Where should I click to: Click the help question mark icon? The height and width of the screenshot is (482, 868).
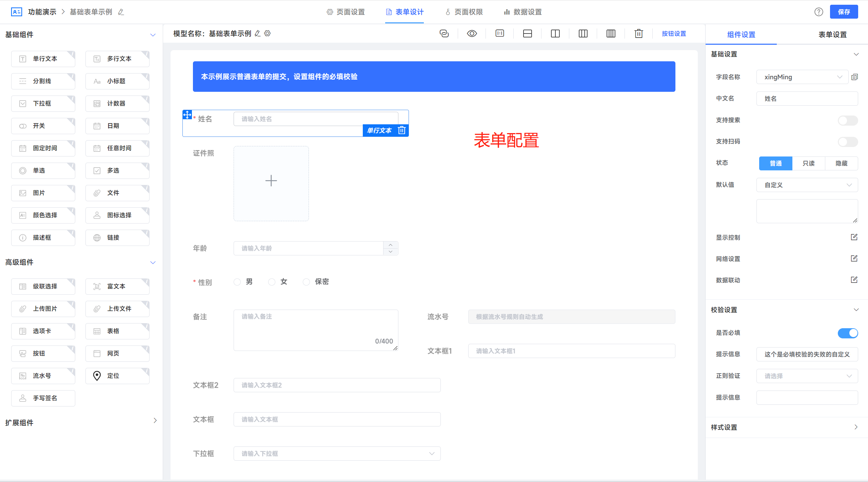coord(818,12)
